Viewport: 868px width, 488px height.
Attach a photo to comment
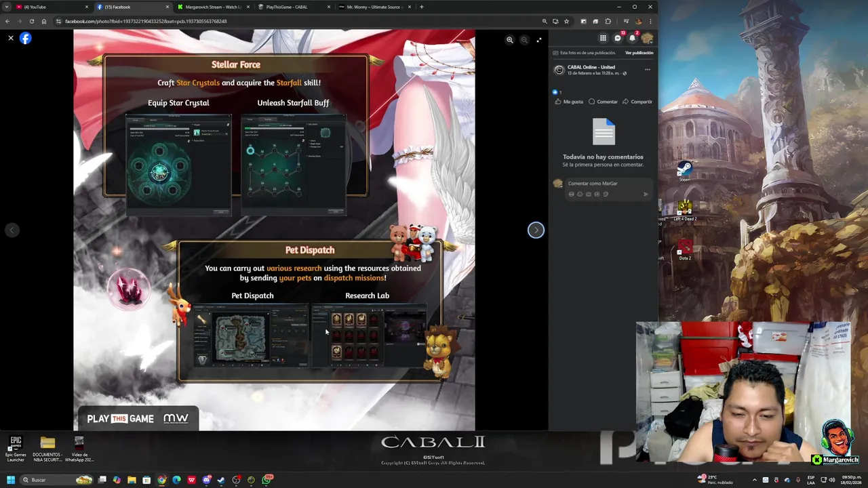(x=589, y=195)
